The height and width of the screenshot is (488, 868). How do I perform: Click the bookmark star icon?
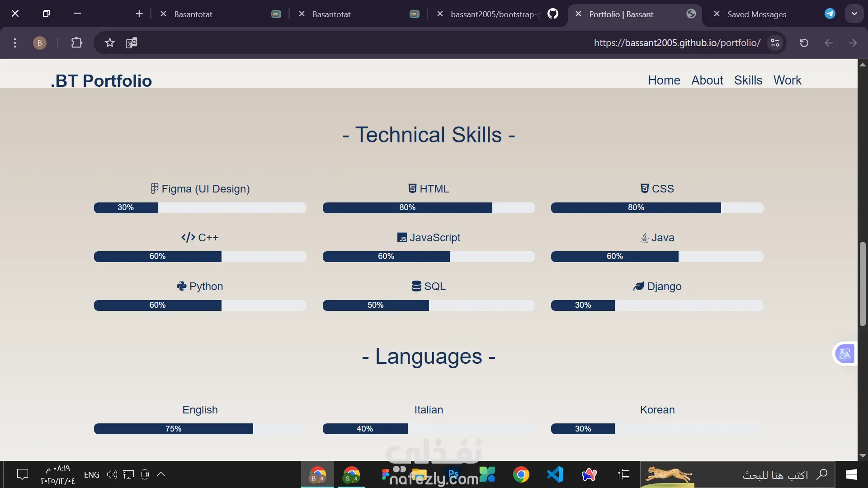(109, 43)
